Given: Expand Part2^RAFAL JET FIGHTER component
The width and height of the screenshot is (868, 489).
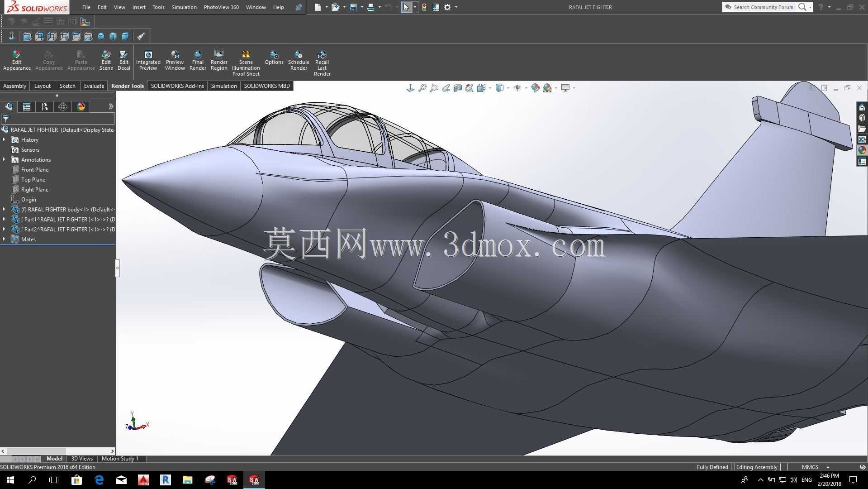Looking at the screenshot, I should click(x=4, y=230).
